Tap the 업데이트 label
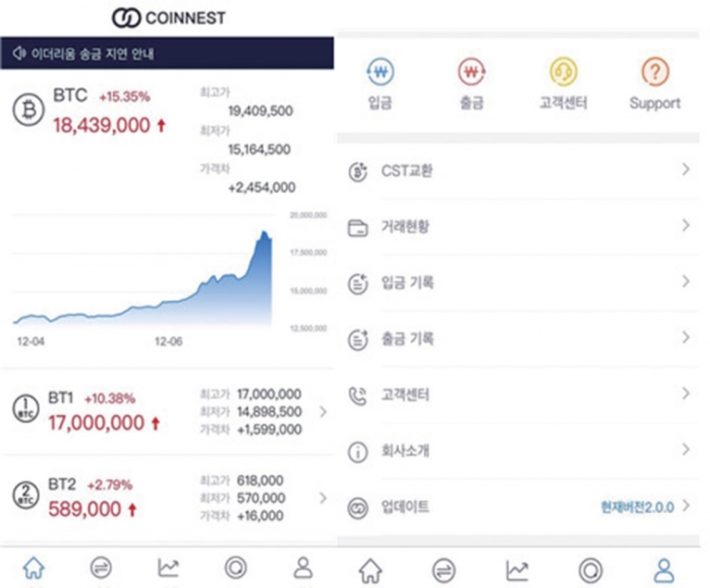710x588 pixels. [x=405, y=507]
